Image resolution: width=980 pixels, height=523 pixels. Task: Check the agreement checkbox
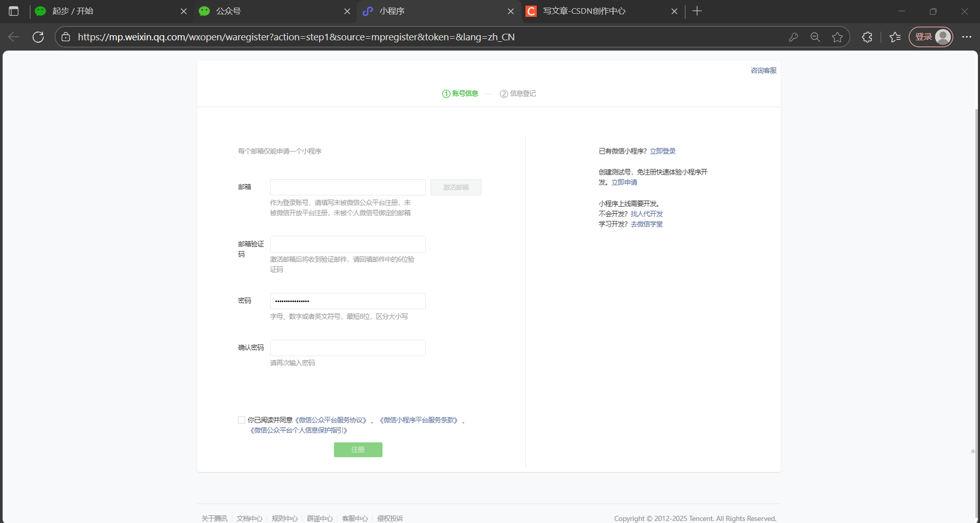tap(242, 420)
